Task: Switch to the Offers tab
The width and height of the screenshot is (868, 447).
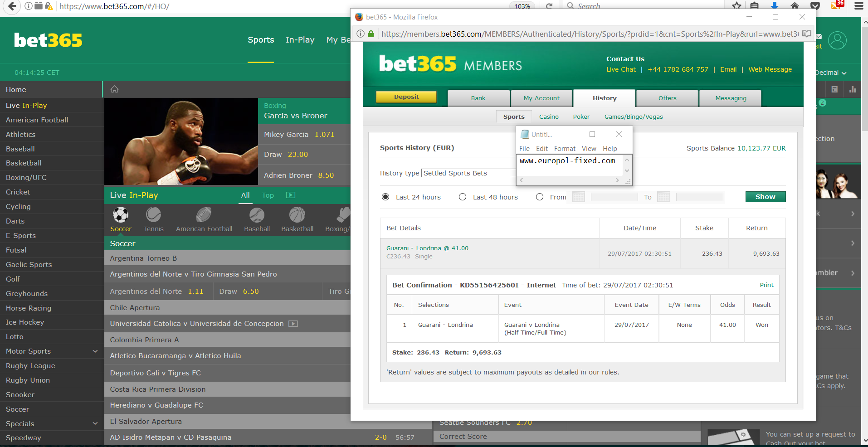Action: coord(667,98)
